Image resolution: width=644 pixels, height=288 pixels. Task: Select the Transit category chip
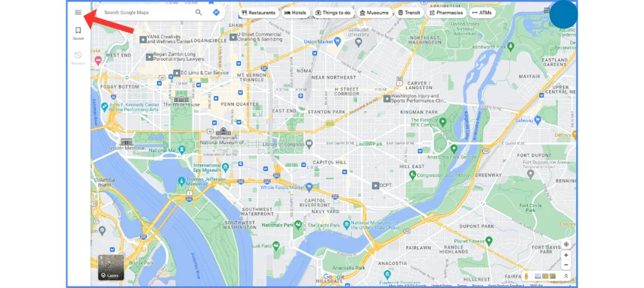409,13
